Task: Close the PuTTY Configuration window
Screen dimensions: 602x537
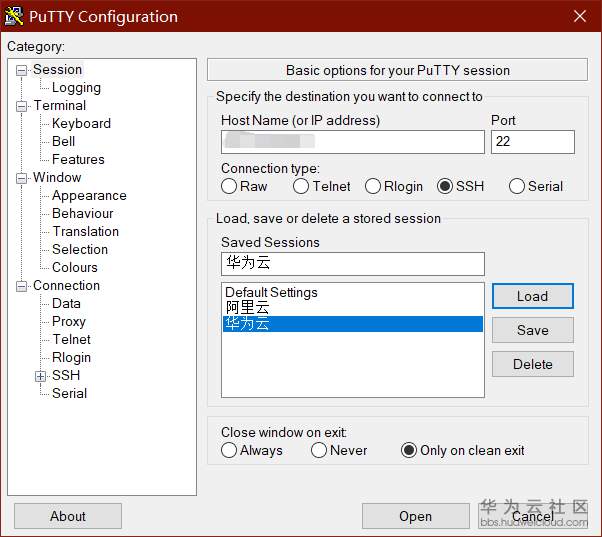Action: coord(579,16)
